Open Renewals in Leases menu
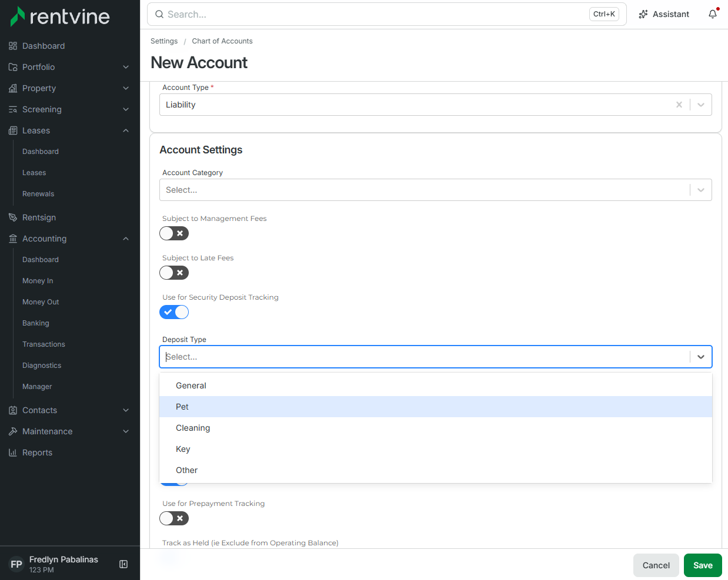728x580 pixels. click(x=38, y=194)
